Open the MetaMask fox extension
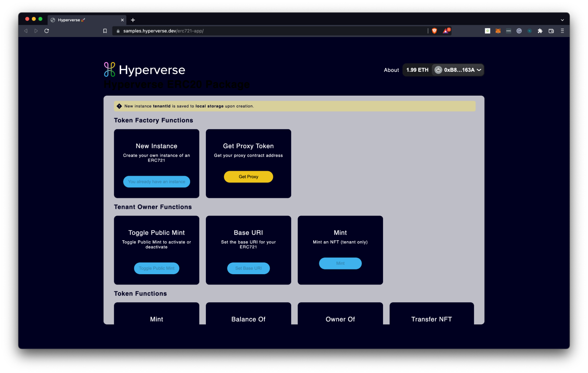The image size is (588, 373). click(498, 31)
